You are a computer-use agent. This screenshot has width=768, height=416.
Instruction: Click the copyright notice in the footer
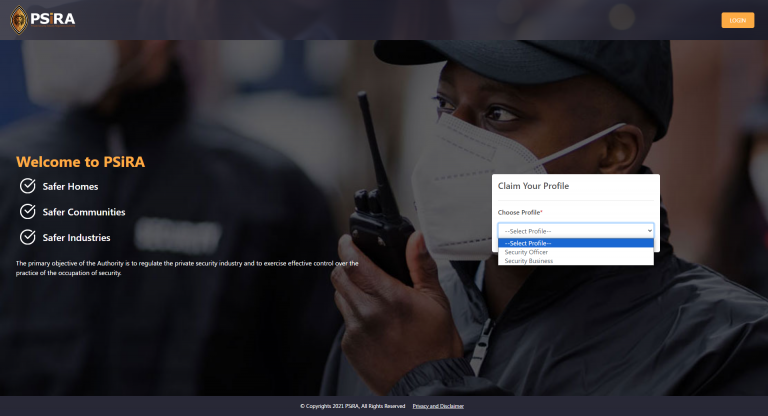(x=352, y=406)
